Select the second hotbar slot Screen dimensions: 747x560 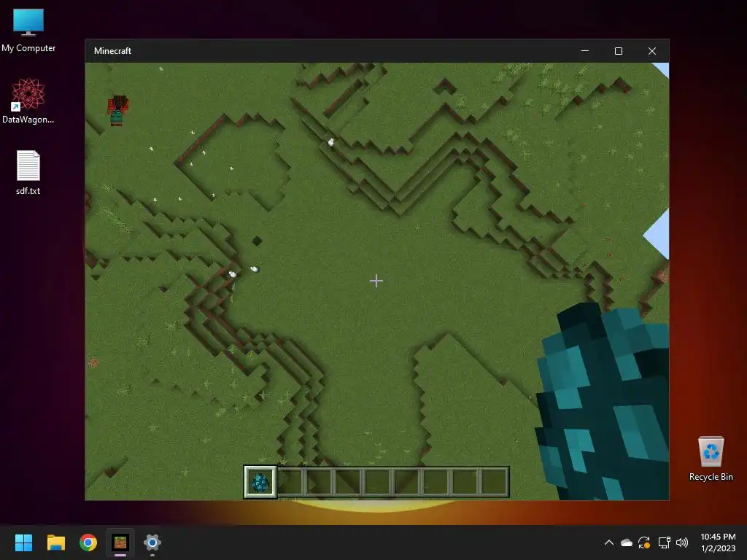(290, 483)
